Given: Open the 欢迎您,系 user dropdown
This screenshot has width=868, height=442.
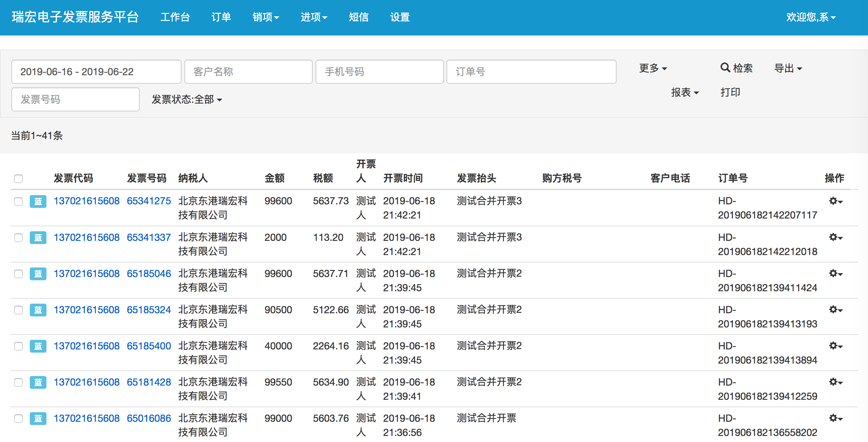Looking at the screenshot, I should pyautogui.click(x=811, y=17).
